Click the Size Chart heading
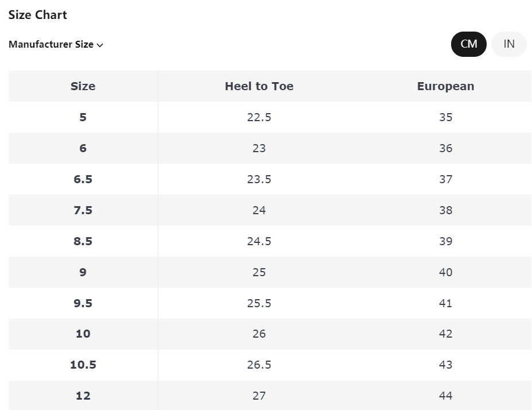Image resolution: width=532 pixels, height=410 pixels. point(38,15)
